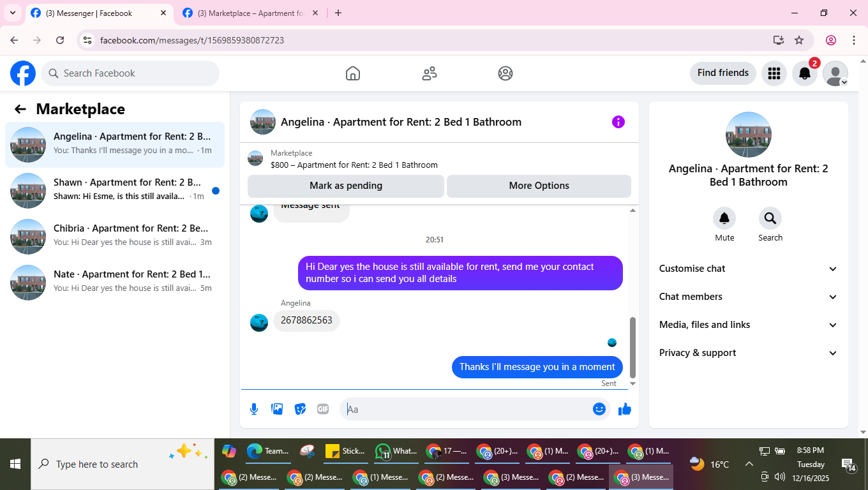Open the $800 Apartment for Rent listing link
The height and width of the screenshot is (490, 868).
tap(354, 165)
